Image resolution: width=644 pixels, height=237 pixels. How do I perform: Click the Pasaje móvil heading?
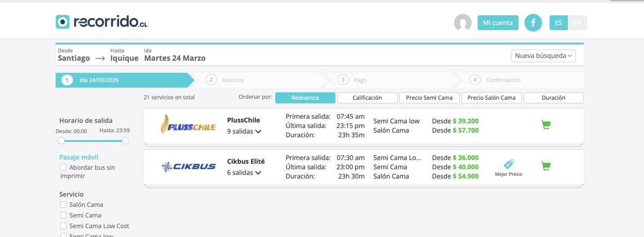(x=79, y=157)
